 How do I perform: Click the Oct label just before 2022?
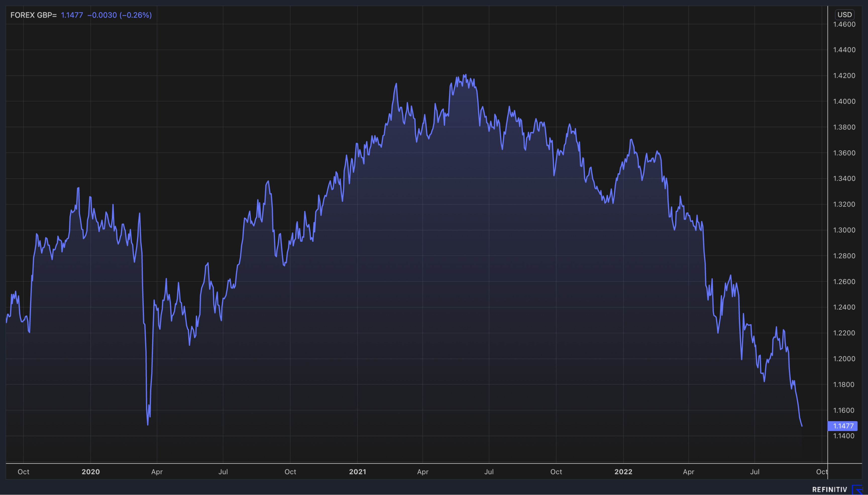pyautogui.click(x=556, y=472)
